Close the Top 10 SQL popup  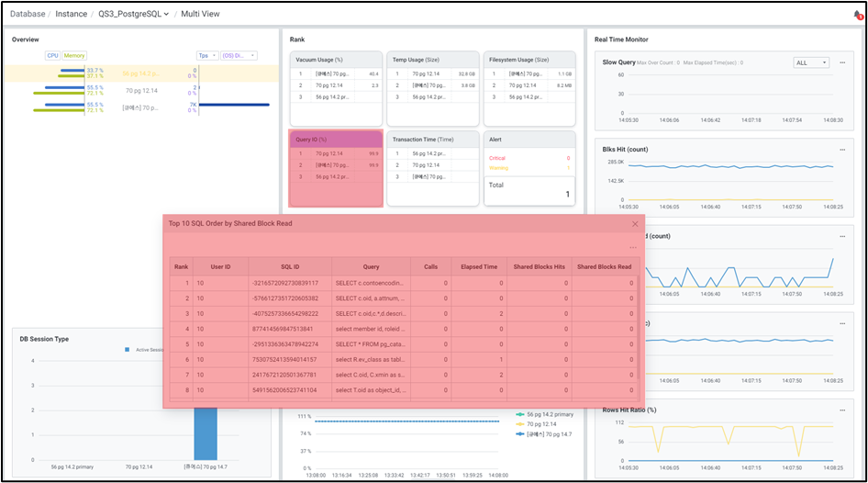coord(634,223)
